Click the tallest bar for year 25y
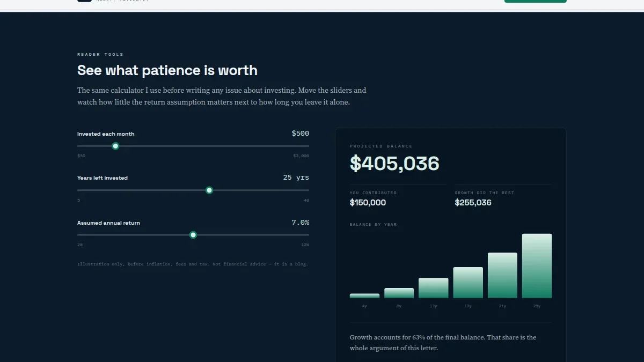The height and width of the screenshot is (362, 644). [537, 266]
